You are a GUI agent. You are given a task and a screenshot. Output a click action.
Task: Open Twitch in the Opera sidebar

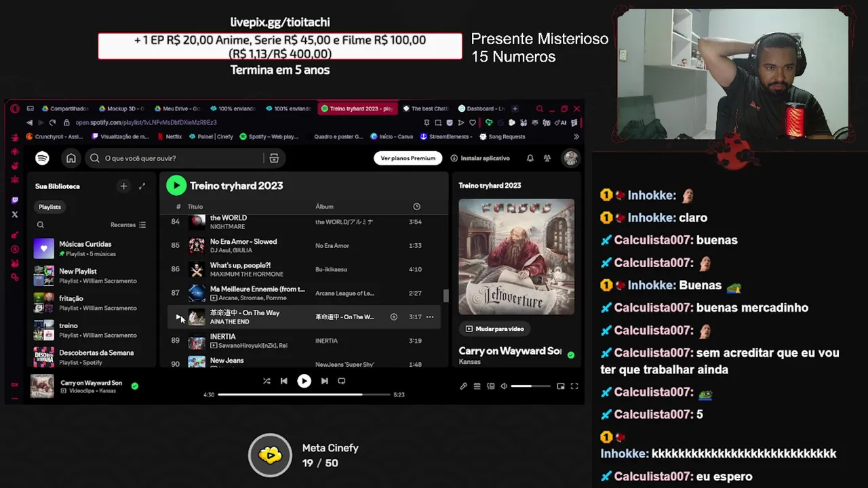coord(15,201)
